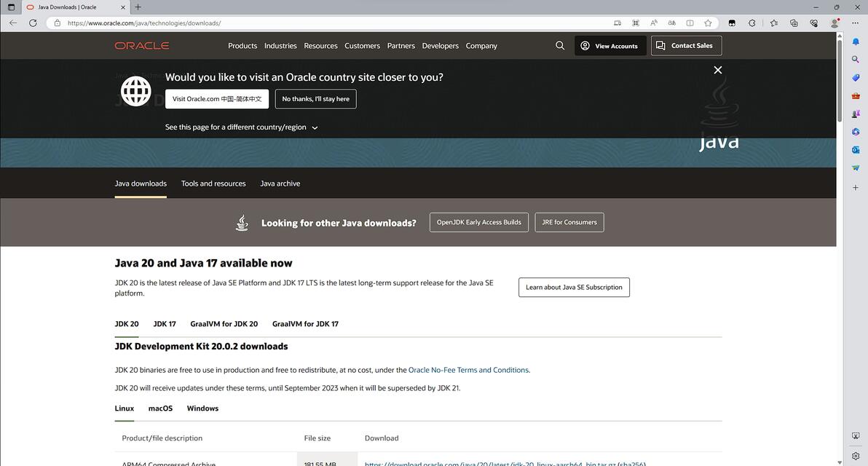Click View Accounts button
This screenshot has width=868, height=466.
point(610,45)
